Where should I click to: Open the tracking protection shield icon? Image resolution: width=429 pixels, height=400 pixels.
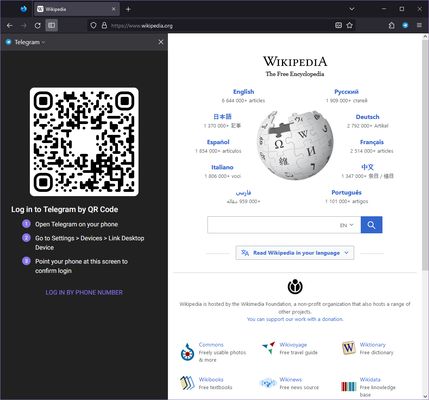[x=93, y=25]
